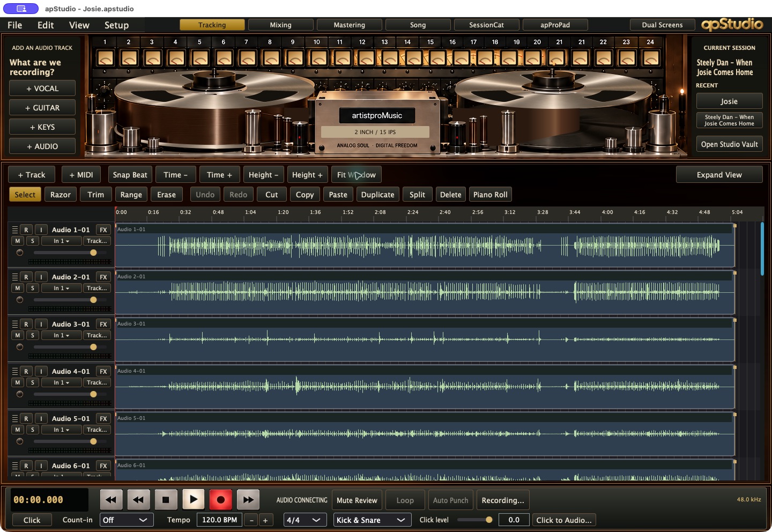Select the Razor tool
The height and width of the screenshot is (532, 772).
click(61, 195)
